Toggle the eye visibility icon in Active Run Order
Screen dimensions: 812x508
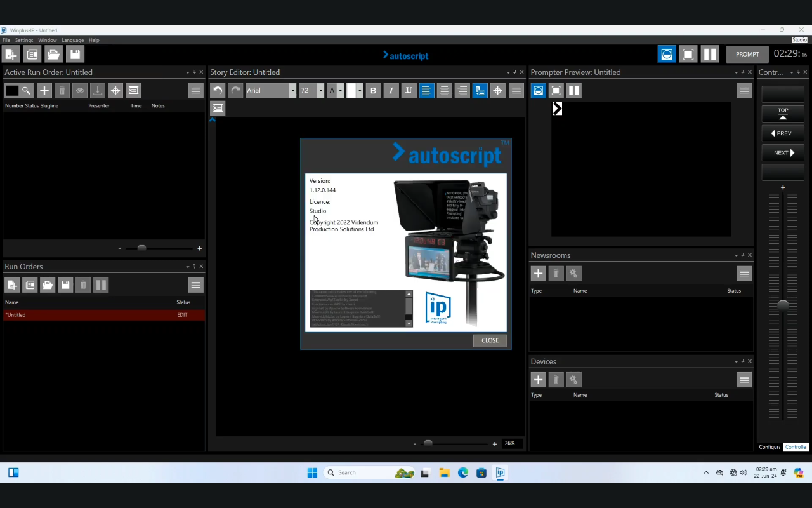79,90
